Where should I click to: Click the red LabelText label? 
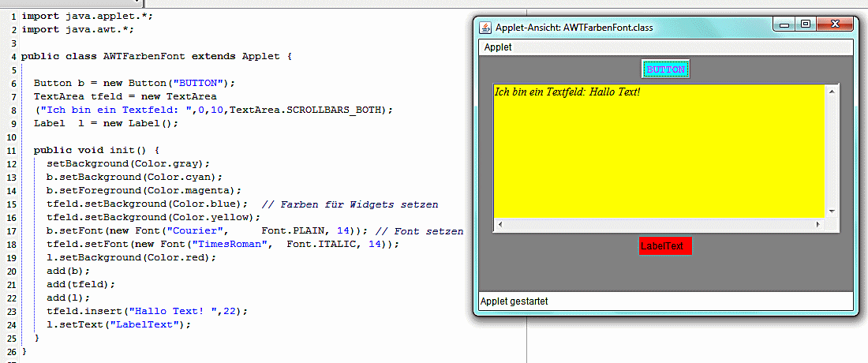point(665,246)
